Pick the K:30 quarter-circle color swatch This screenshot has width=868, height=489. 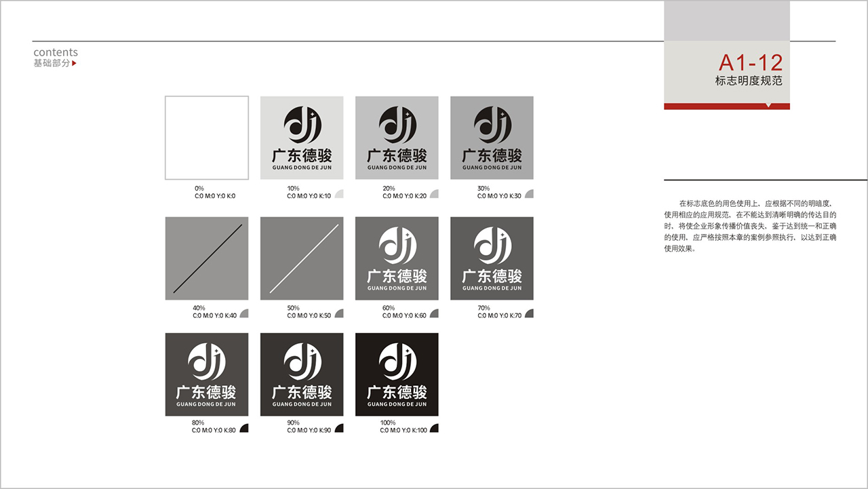[x=529, y=194]
